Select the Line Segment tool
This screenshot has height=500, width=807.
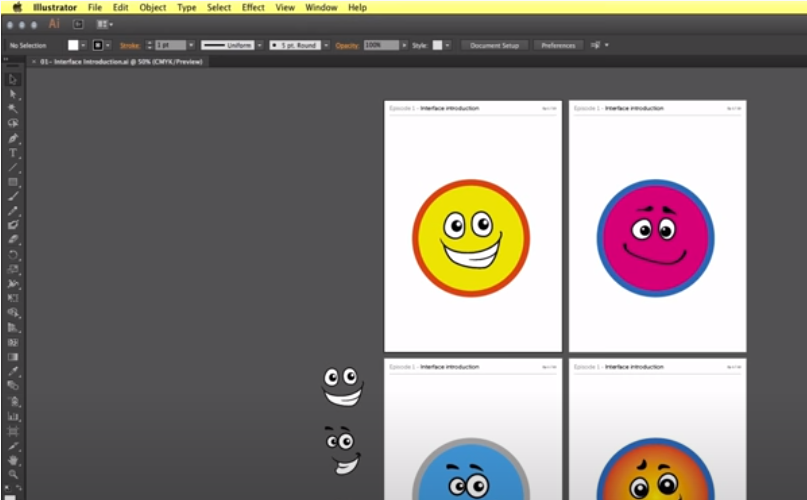13,167
